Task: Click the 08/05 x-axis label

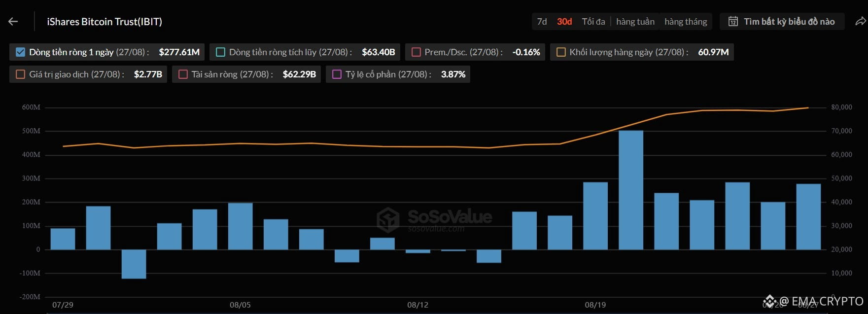Action: pyautogui.click(x=240, y=305)
